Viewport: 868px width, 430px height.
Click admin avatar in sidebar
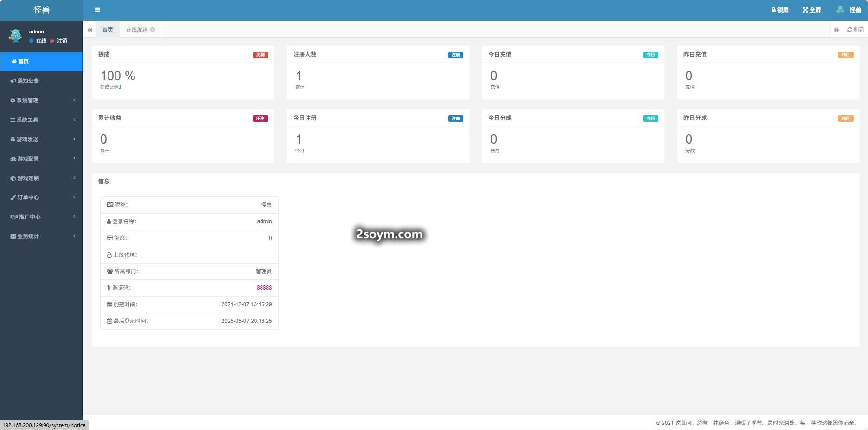[15, 36]
